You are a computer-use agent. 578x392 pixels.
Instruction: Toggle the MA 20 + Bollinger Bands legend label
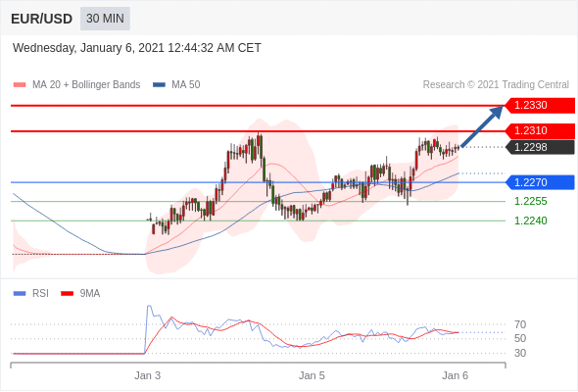pyautogui.click(x=86, y=85)
